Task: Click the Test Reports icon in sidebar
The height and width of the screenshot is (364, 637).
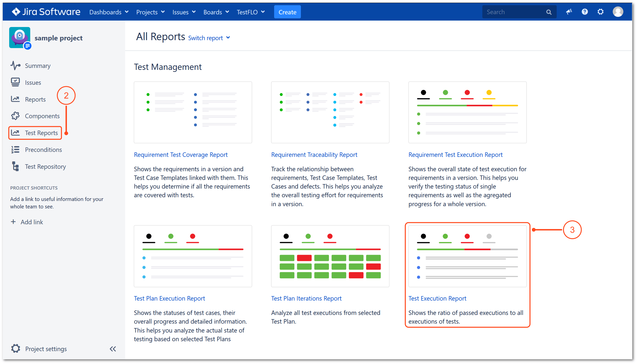Action: tap(15, 132)
